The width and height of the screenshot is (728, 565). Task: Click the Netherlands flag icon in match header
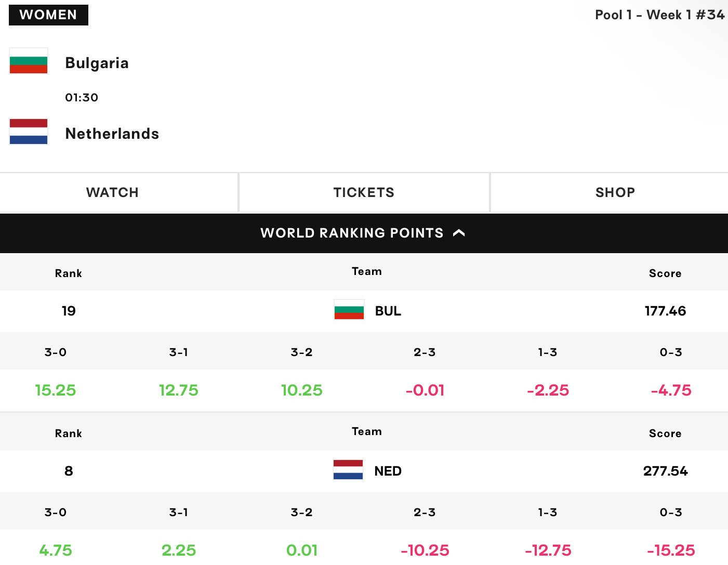coord(29,132)
